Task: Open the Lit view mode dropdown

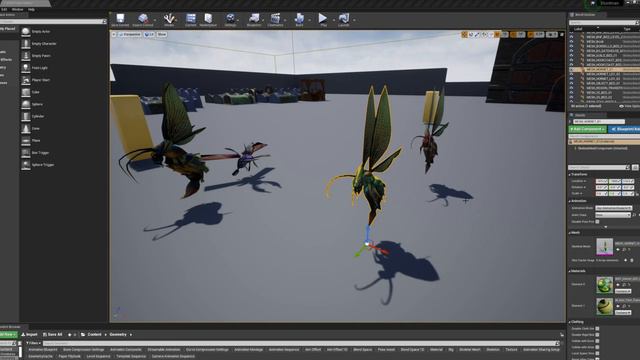Action: (149, 35)
